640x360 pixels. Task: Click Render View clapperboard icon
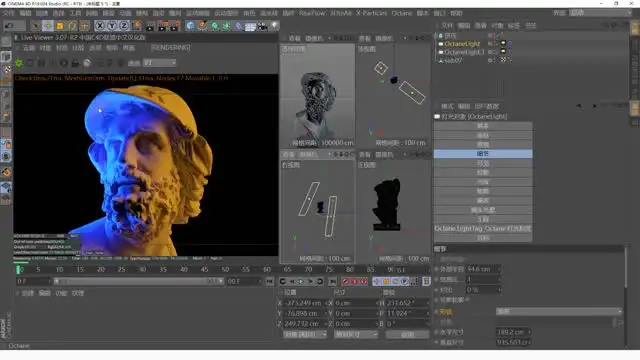150,27
